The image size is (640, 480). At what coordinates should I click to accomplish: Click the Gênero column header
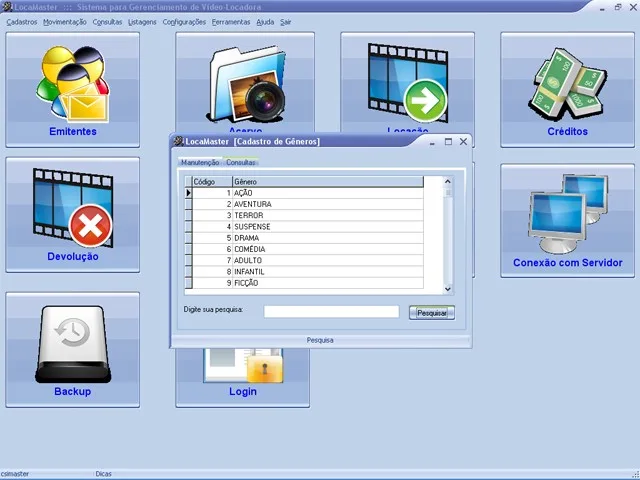coord(328,182)
